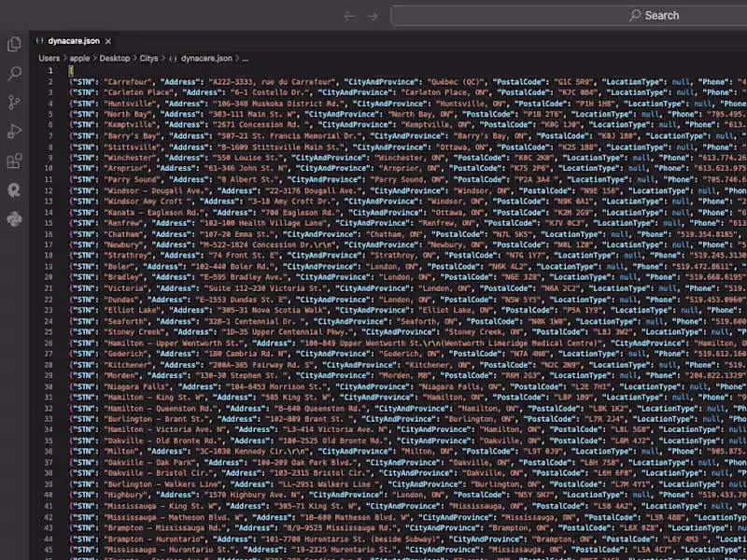Click the dynacare.json breadcrumb item
Screen dimensions: 747x560
tap(204, 58)
